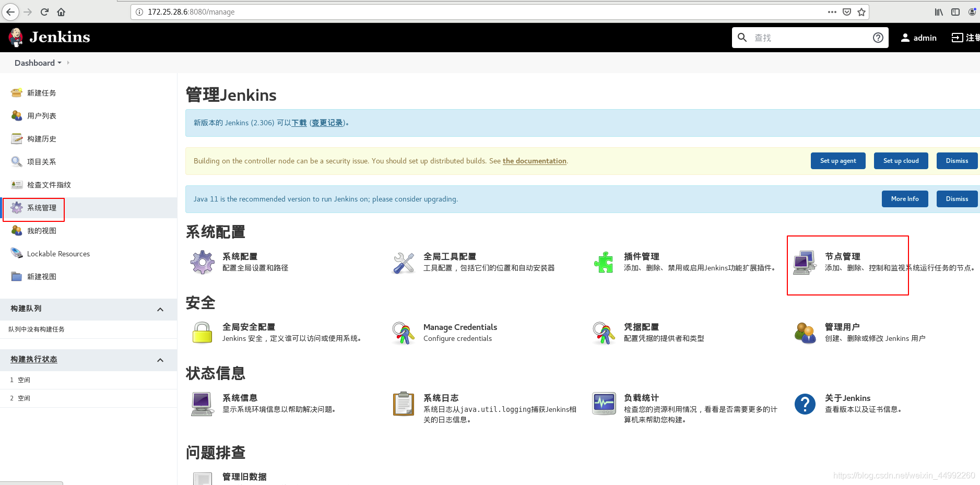Screen dimensions: 980x485
Task: Open the 下载 link for new version
Action: pos(299,123)
